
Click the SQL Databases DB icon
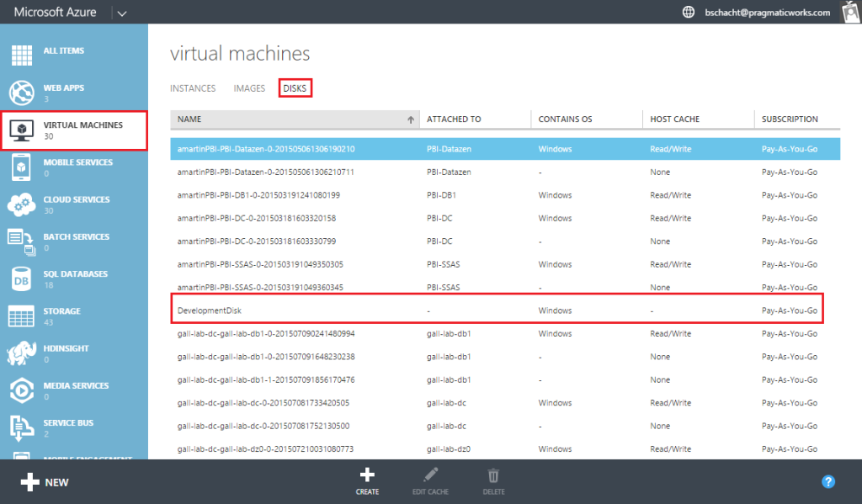(x=21, y=279)
